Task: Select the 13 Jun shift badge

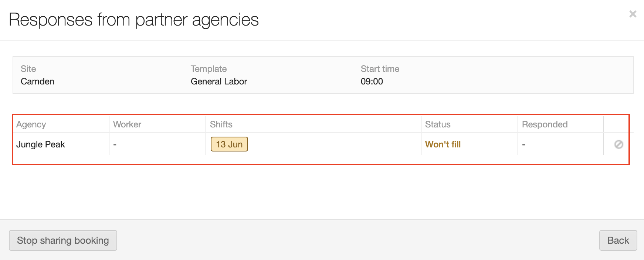Action: 229,144
